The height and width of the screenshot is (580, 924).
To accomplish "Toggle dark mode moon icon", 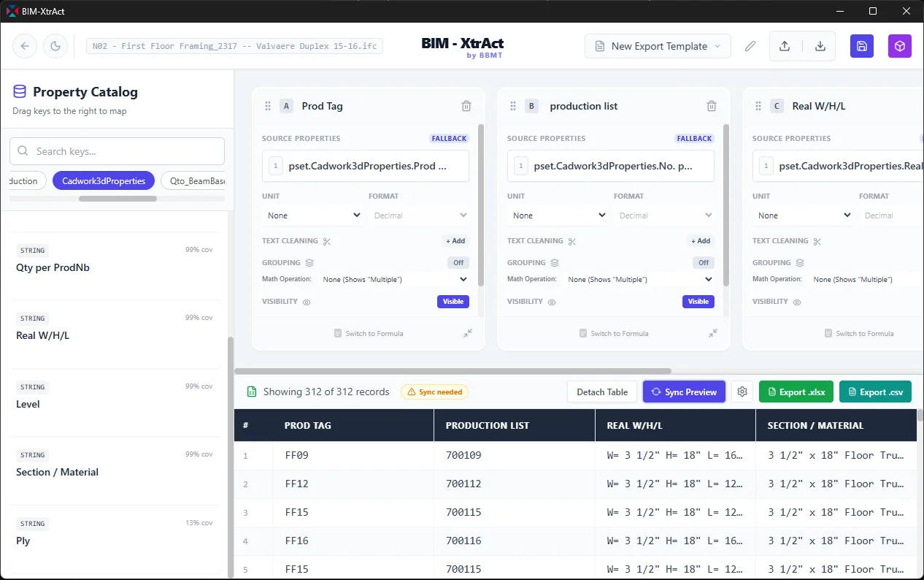I will [55, 46].
